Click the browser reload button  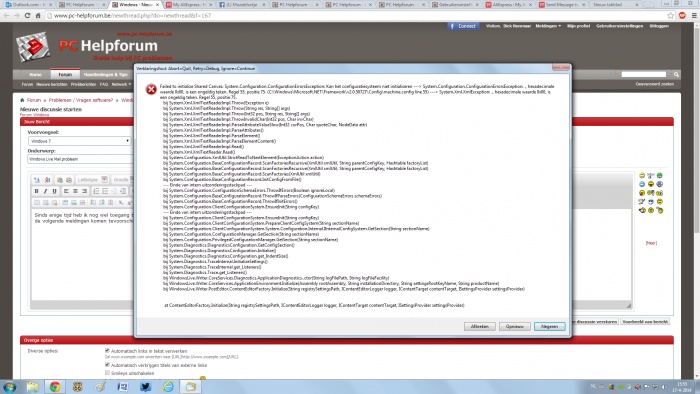click(27, 15)
